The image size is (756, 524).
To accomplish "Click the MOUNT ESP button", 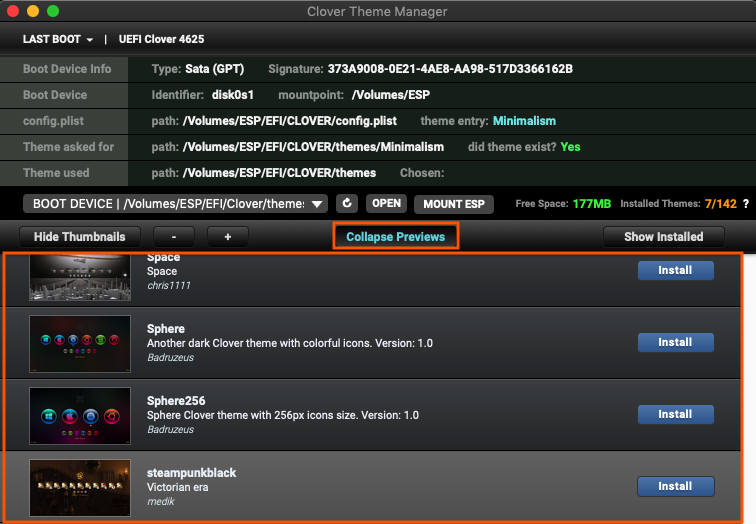I will (x=454, y=204).
